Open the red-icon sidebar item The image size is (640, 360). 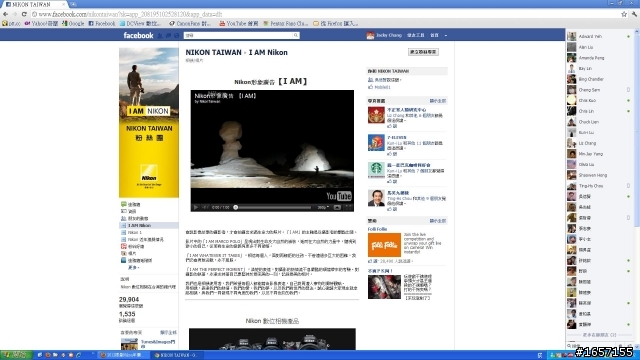133,247
